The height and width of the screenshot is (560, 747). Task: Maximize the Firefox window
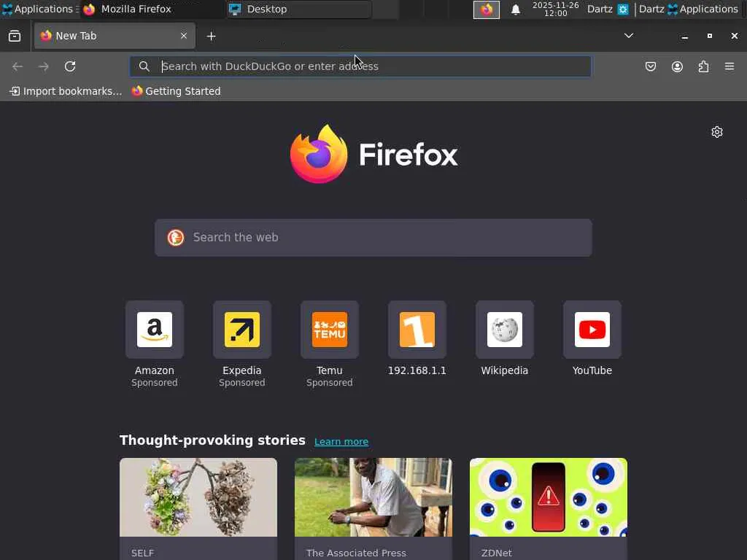709,36
